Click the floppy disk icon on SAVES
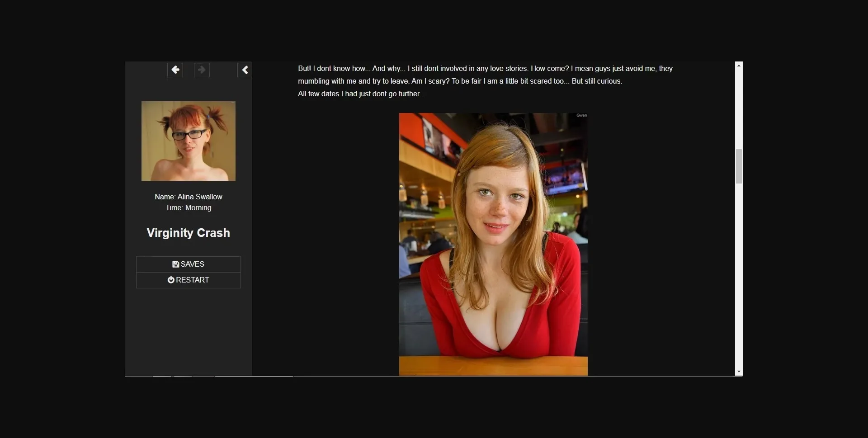Screen dimensions: 868x438 click(x=175, y=264)
